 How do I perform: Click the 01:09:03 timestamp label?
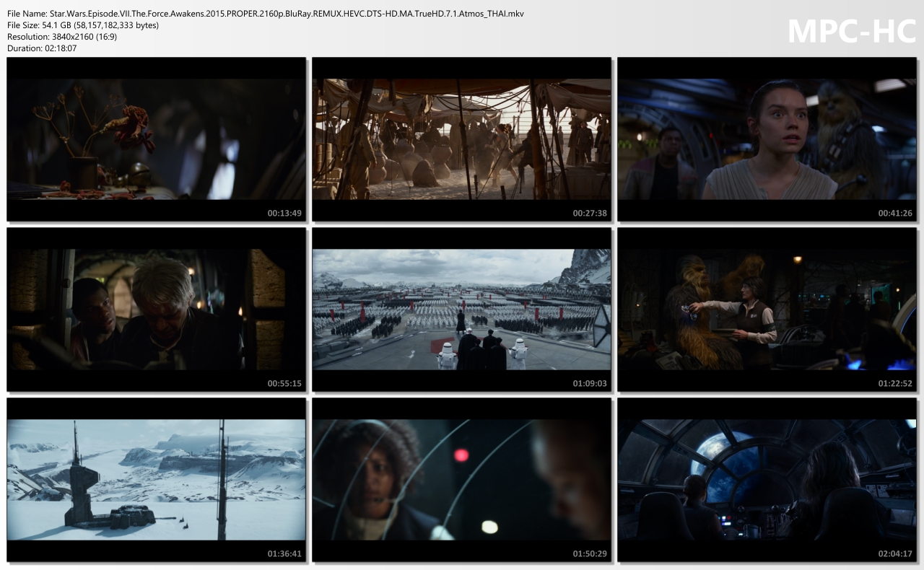pos(590,384)
